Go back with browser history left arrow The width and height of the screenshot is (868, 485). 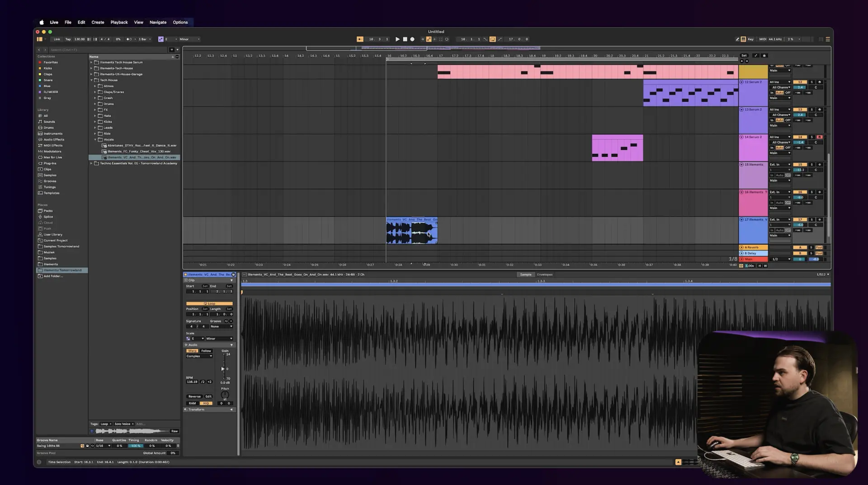point(39,50)
